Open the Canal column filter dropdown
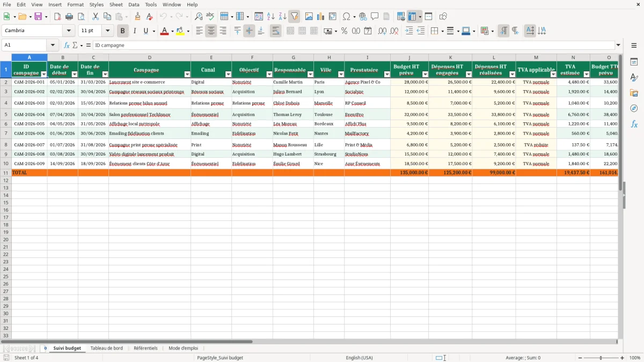 (x=228, y=75)
